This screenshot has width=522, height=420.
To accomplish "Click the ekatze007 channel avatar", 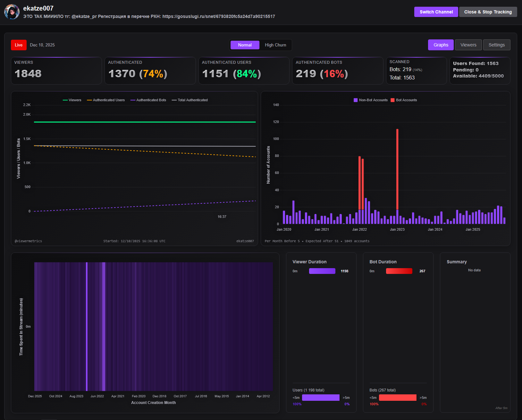I will [12, 12].
